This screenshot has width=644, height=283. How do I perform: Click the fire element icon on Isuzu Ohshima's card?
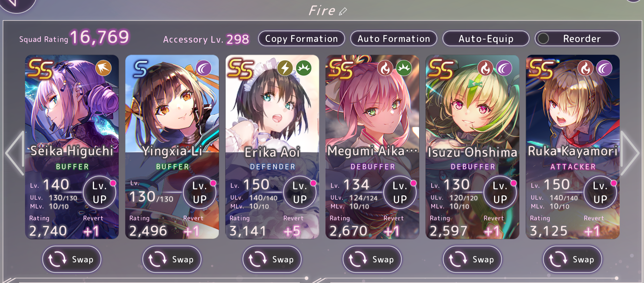[x=485, y=68]
